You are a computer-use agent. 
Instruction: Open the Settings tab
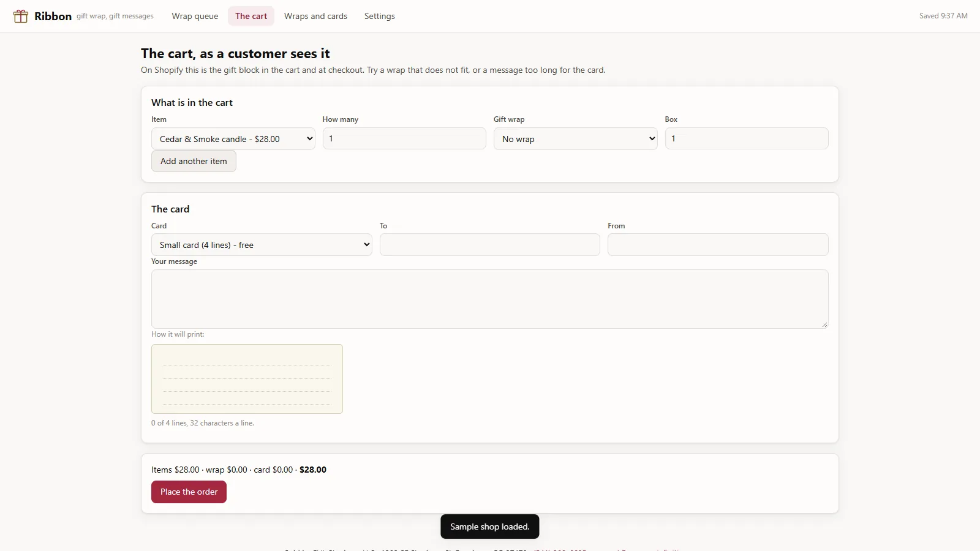379,16
